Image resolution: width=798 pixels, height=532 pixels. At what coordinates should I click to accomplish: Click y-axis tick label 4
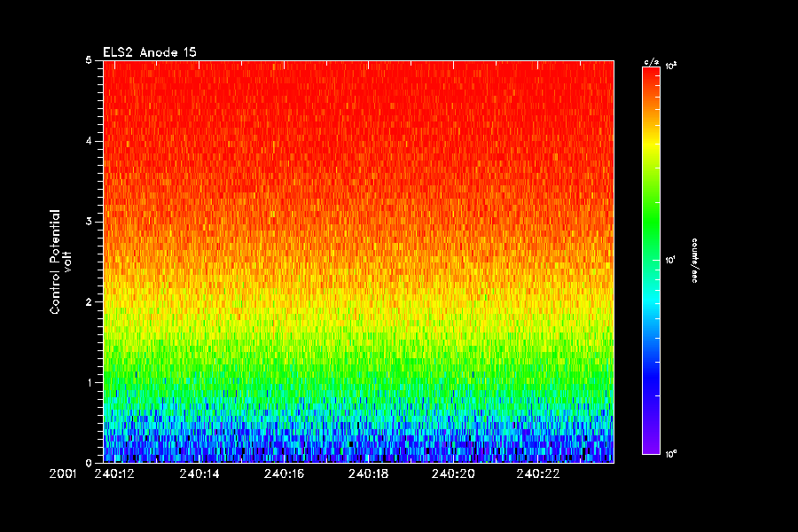89,141
